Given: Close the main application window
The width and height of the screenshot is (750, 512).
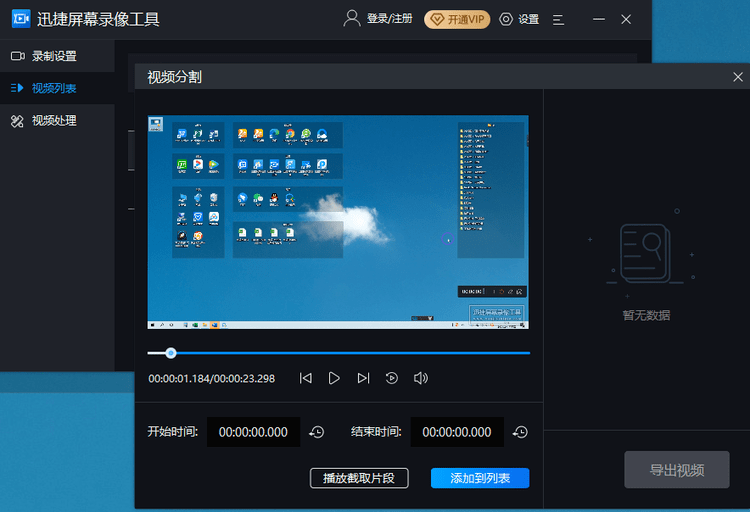Looking at the screenshot, I should tap(626, 20).
